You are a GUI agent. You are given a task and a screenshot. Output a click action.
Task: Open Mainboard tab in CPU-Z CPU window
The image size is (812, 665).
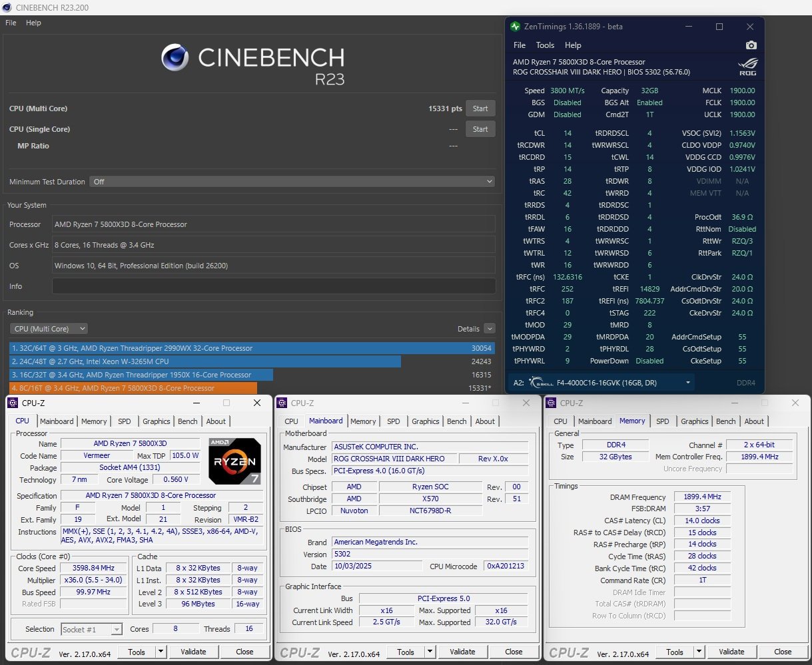(x=57, y=421)
